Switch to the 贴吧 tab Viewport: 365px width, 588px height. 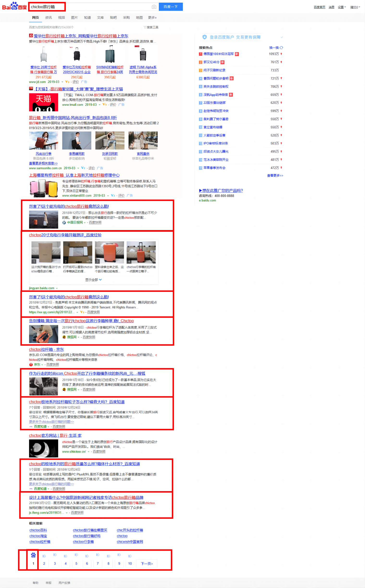113,18
